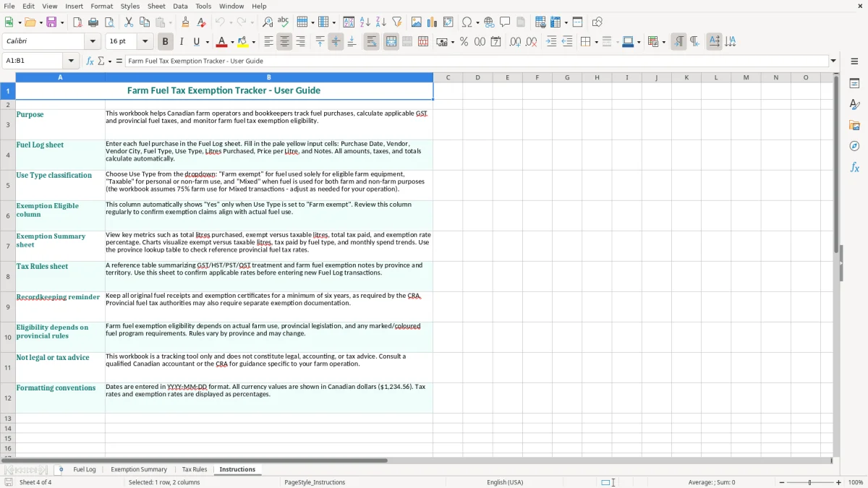Screen dimensions: 868x488
Task: Click the zoom out minus button
Action: click(782, 482)
